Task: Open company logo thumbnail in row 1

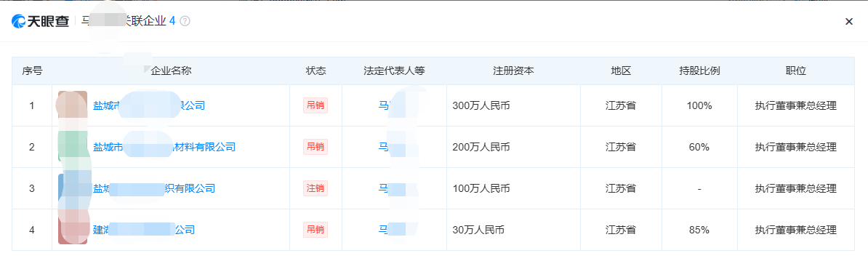Action: point(73,105)
